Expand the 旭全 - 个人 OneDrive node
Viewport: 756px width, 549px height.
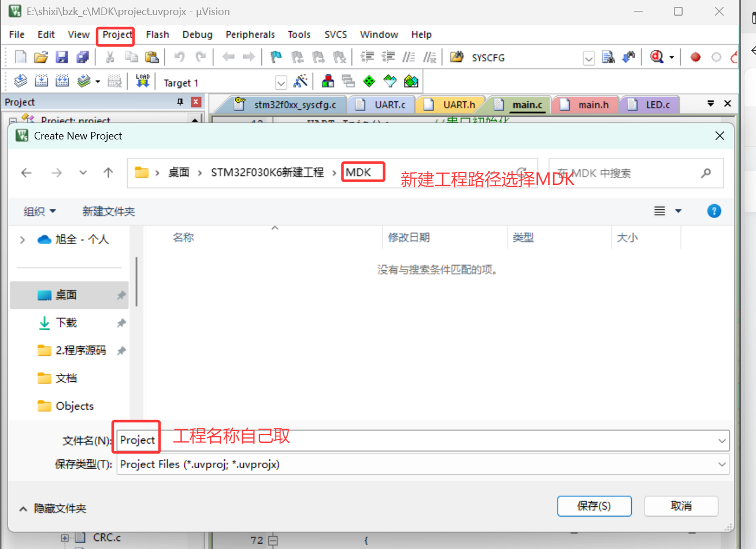(23, 240)
